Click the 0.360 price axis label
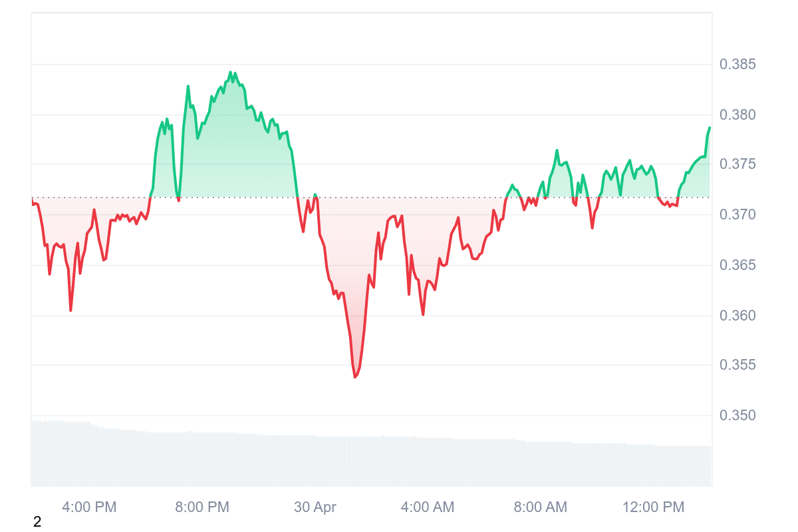The height and width of the screenshot is (532, 798). tap(737, 315)
